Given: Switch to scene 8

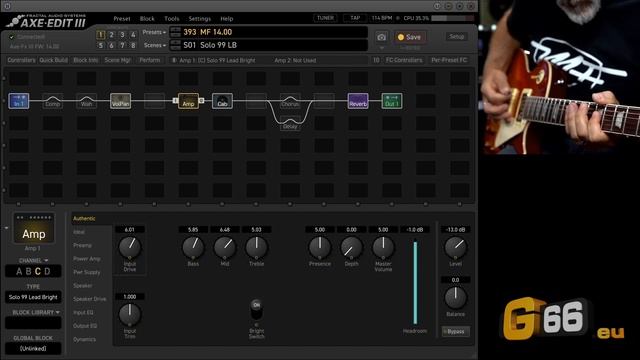Looking at the screenshot, I should 133,45.
